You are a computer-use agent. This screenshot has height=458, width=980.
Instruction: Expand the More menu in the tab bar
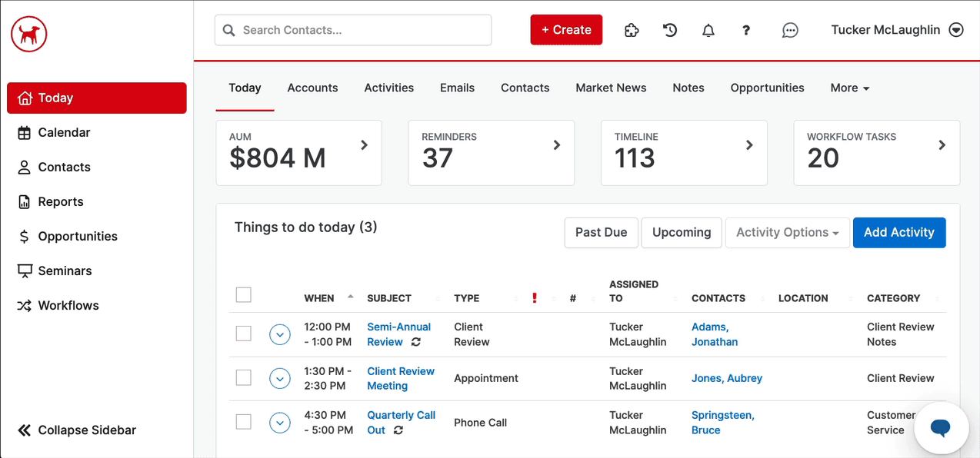click(849, 88)
